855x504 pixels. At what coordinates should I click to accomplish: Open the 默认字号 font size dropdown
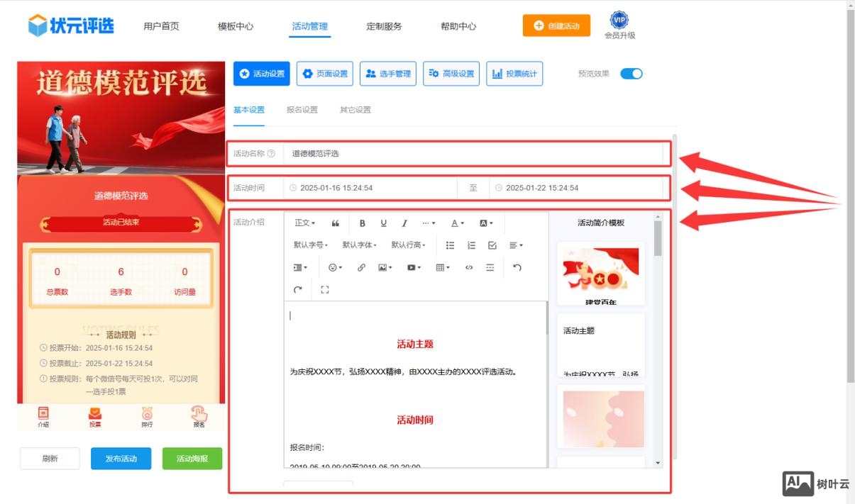point(310,245)
